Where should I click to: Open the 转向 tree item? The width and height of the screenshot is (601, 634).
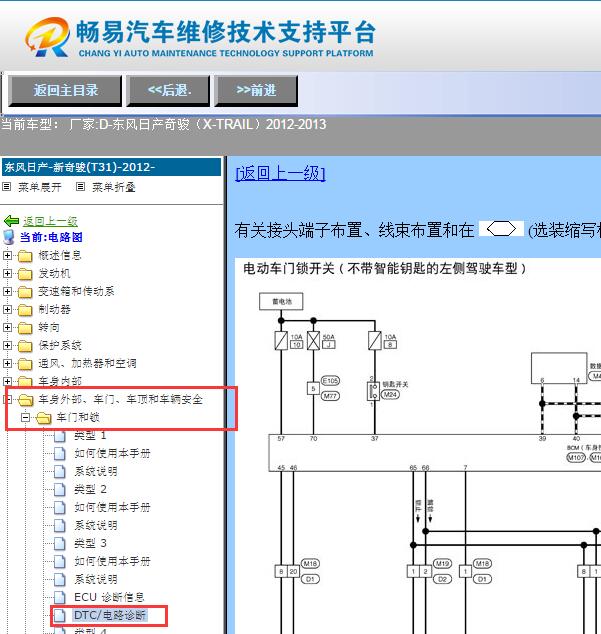pyautogui.click(x=49, y=327)
